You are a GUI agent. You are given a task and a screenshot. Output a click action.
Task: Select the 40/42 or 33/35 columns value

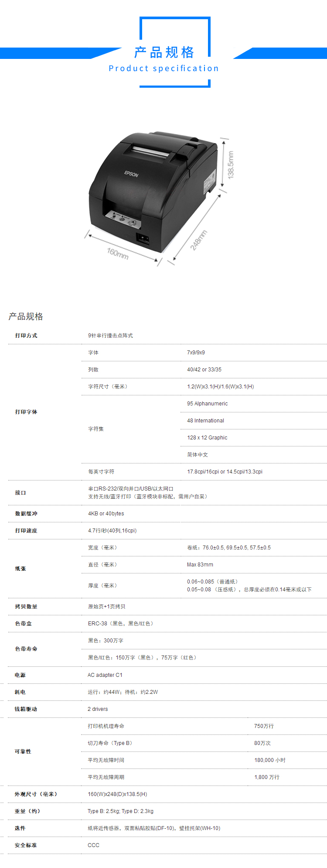(204, 370)
